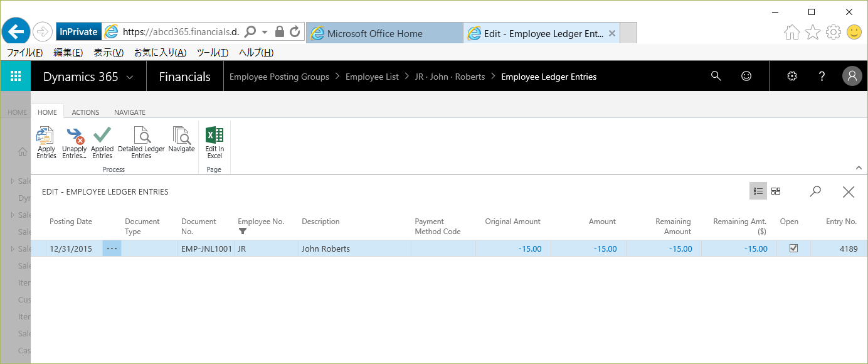Open the user account avatar menu
This screenshot has height=364, width=868.
point(852,77)
